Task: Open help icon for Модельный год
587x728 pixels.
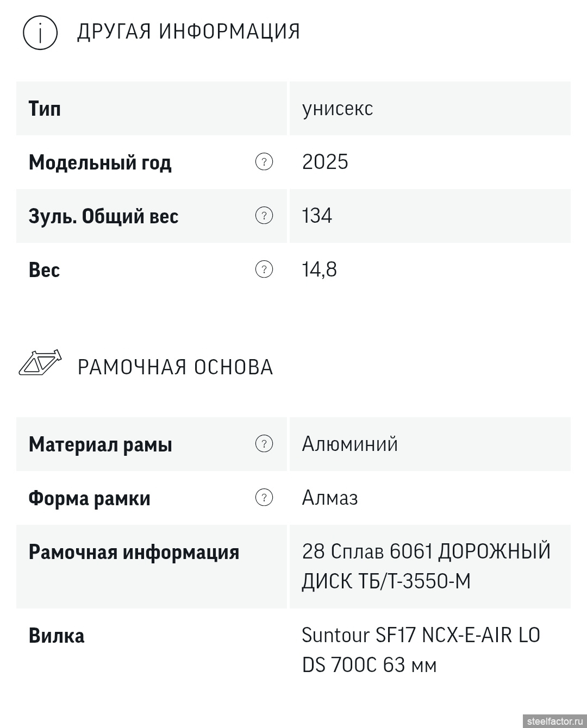Action: (x=264, y=162)
